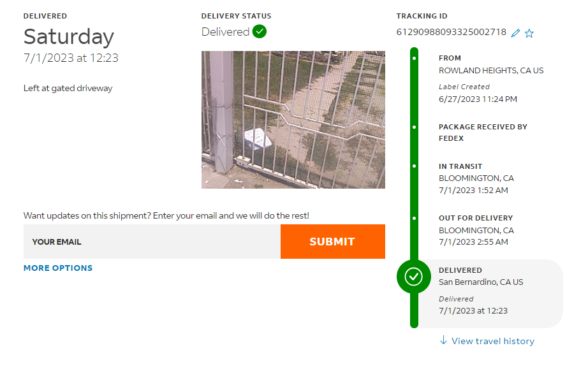Click the Saturday delivery day heading
The image size is (588, 369).
click(69, 37)
